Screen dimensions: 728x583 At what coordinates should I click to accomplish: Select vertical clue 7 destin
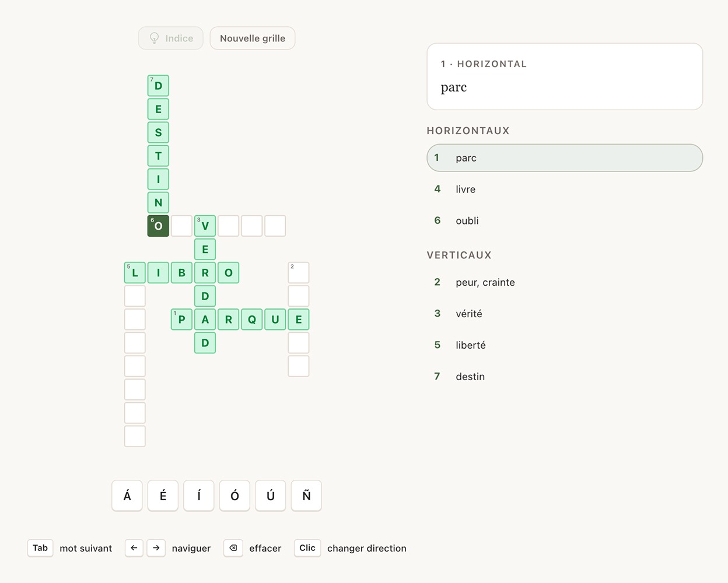click(x=565, y=377)
